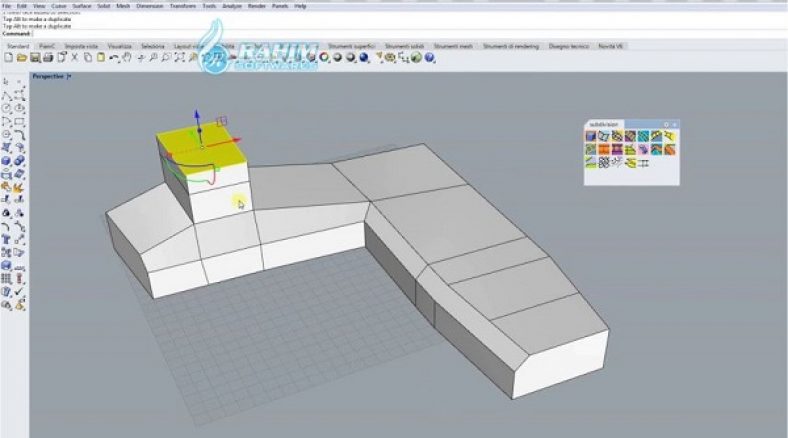This screenshot has height=438, width=788.
Task: Click the Open folder icon
Action: (22, 58)
